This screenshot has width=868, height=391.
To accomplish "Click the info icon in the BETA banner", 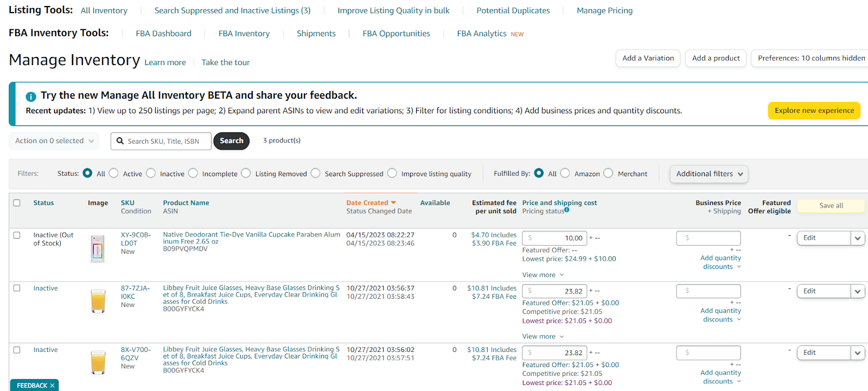I will [x=31, y=97].
